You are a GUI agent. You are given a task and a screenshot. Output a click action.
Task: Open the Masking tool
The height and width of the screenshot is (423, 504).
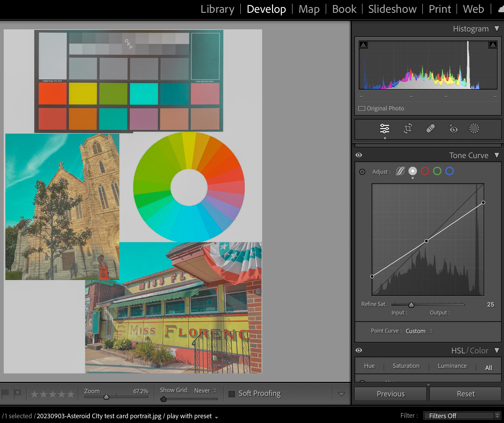tap(474, 129)
